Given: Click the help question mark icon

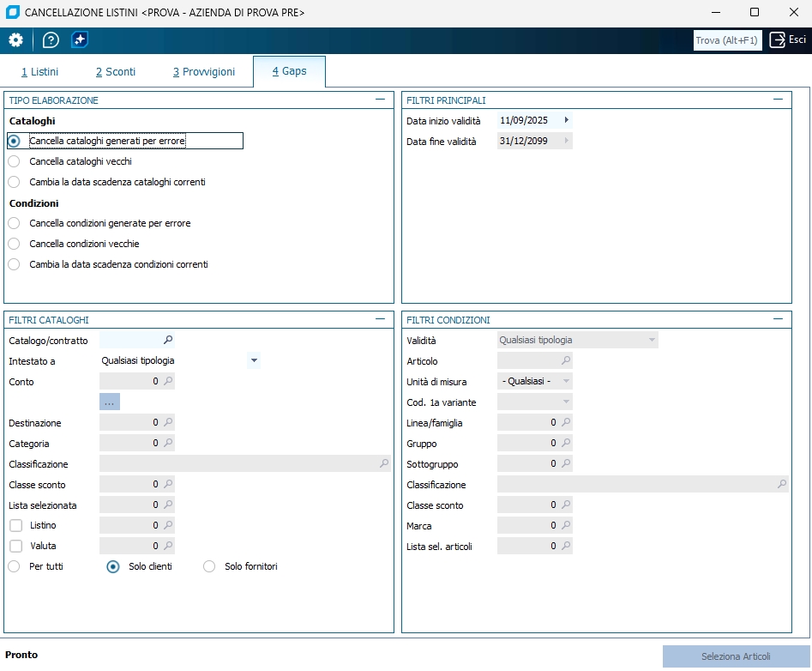Looking at the screenshot, I should 51,40.
